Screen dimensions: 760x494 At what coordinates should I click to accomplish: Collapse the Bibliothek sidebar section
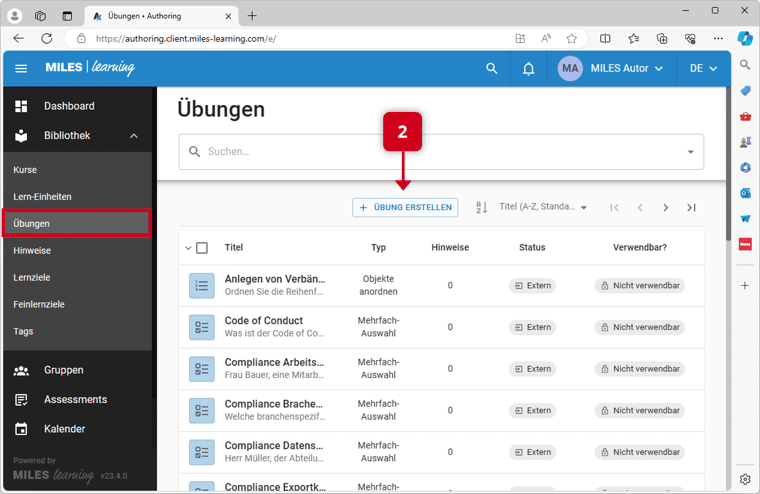[134, 136]
